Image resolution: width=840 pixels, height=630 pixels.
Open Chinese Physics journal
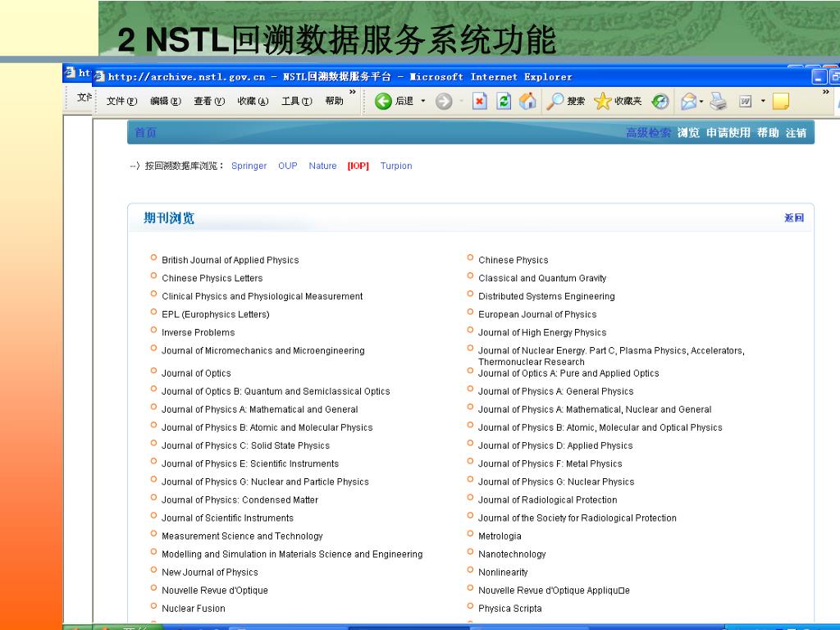[x=514, y=260]
